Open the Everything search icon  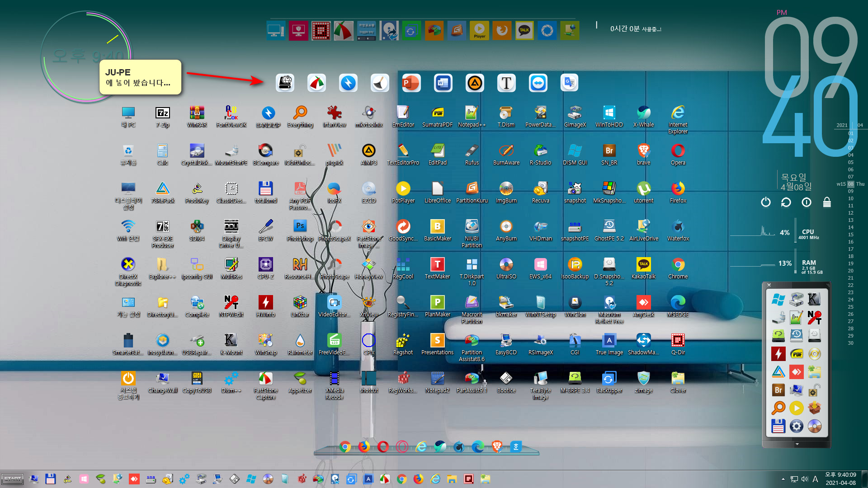click(x=300, y=117)
